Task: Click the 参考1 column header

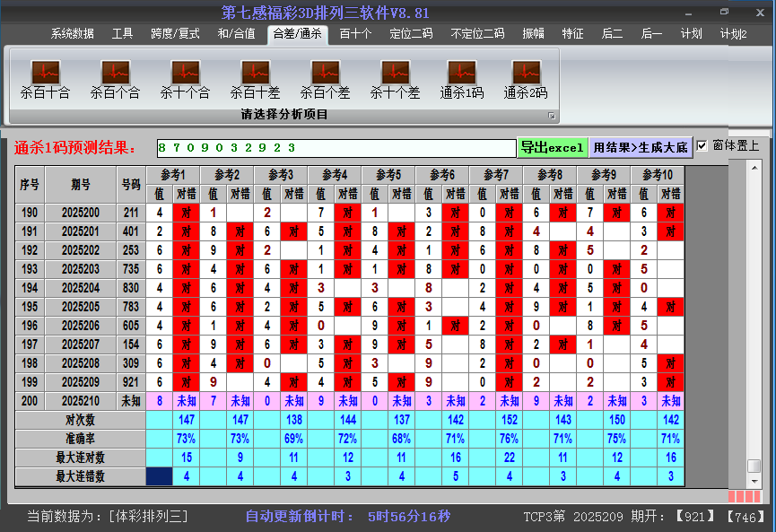Action: (x=173, y=175)
